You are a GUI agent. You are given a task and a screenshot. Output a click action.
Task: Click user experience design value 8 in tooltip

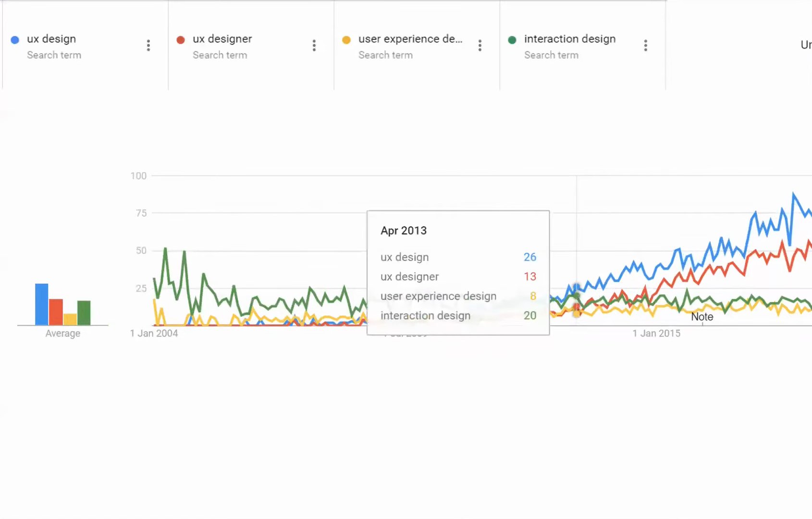click(533, 296)
